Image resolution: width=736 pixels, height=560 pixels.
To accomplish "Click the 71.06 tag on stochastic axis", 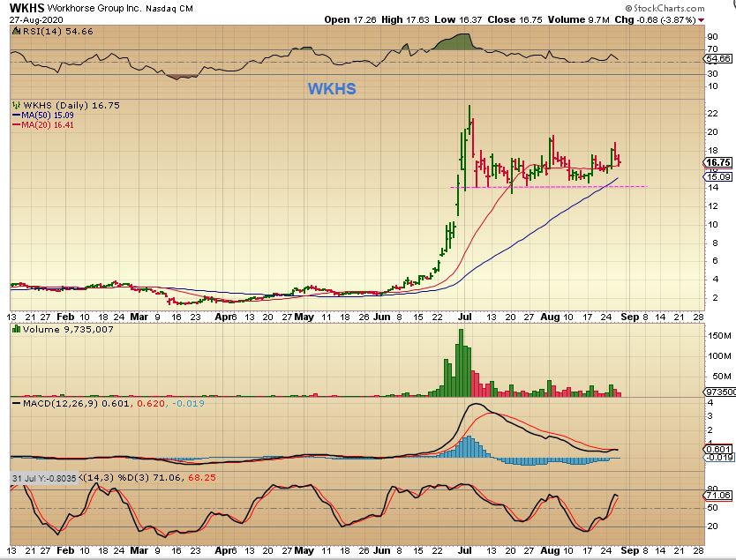I will pyautogui.click(x=717, y=496).
